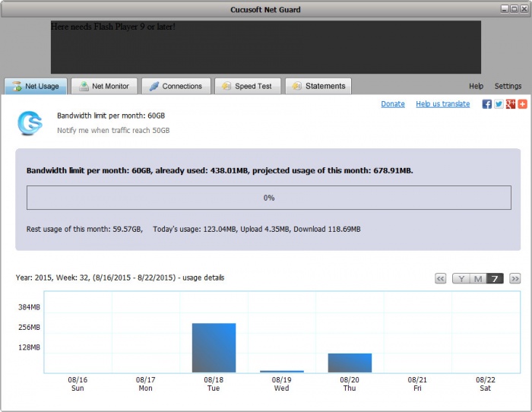
Task: Switch chart to monthly M view
Action: coord(478,279)
